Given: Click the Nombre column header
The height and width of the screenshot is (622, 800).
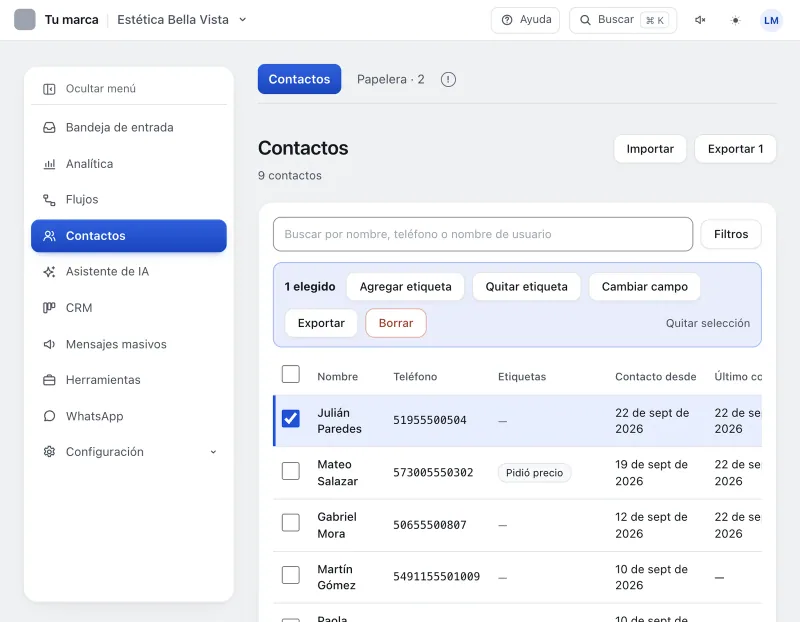Looking at the screenshot, I should click(x=337, y=377).
